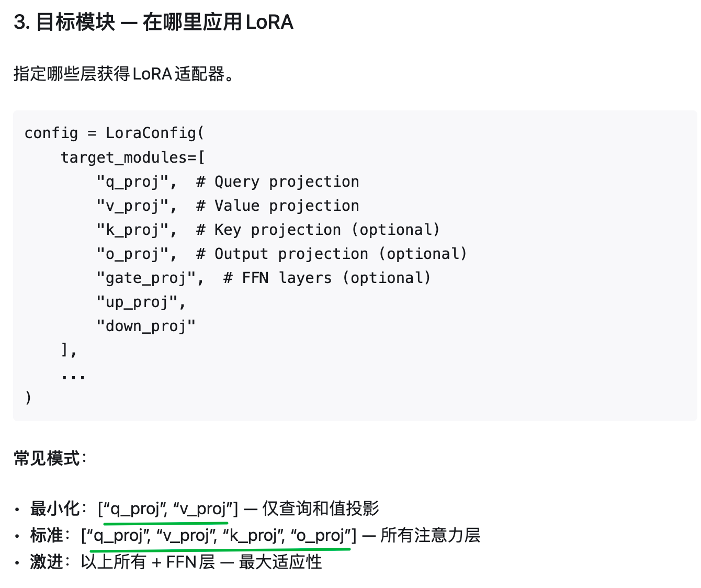Click "k_proj" string in code block
Viewport: 701px width, 588px height.
click(133, 230)
